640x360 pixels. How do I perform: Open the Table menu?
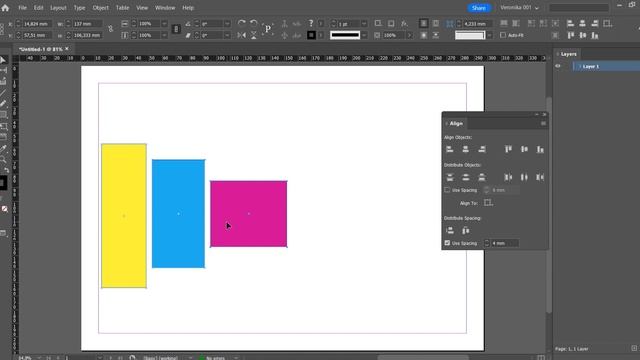pos(122,8)
